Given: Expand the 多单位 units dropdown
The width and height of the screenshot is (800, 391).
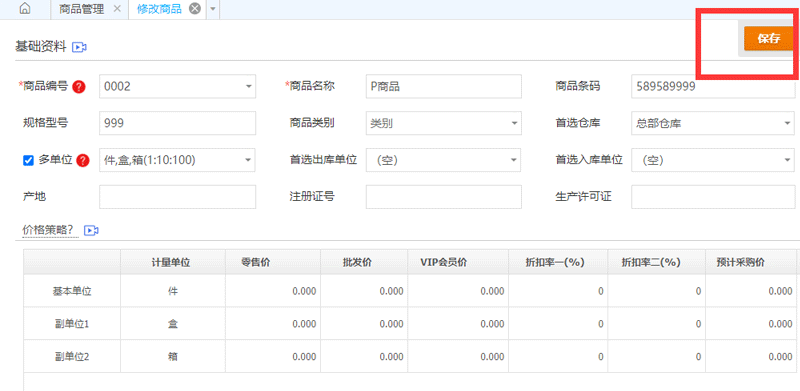Looking at the screenshot, I should click(x=248, y=160).
